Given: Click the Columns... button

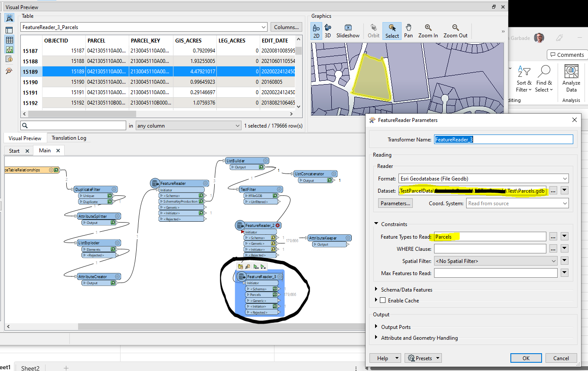Looking at the screenshot, I should pos(286,27).
